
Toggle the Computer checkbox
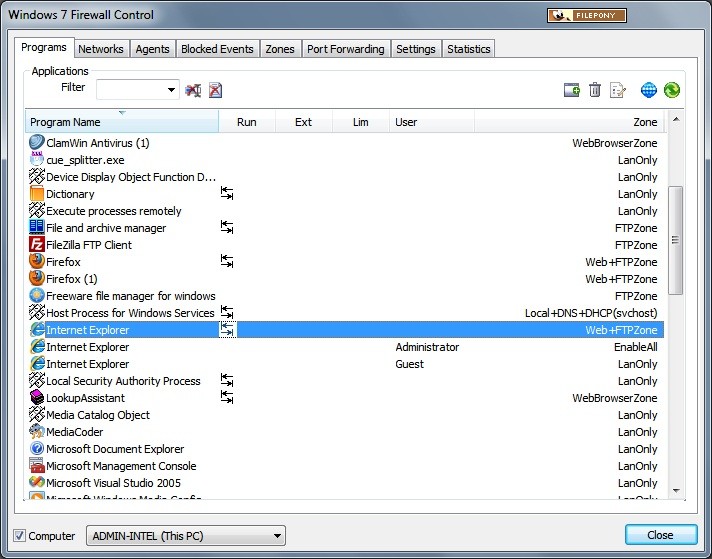click(x=19, y=536)
